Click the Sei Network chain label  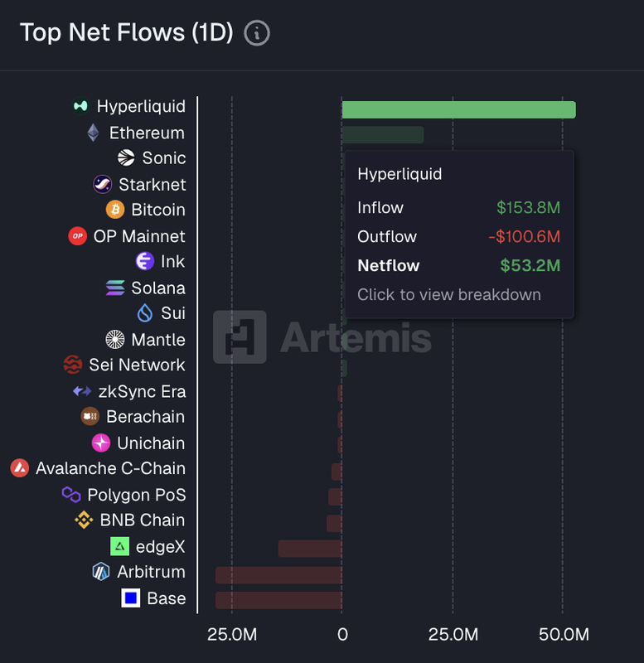coord(137,365)
